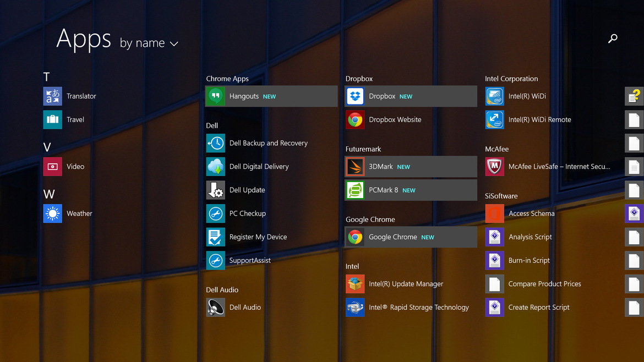This screenshot has width=644, height=362.
Task: Launch Analysis Script
Action: click(x=519, y=237)
